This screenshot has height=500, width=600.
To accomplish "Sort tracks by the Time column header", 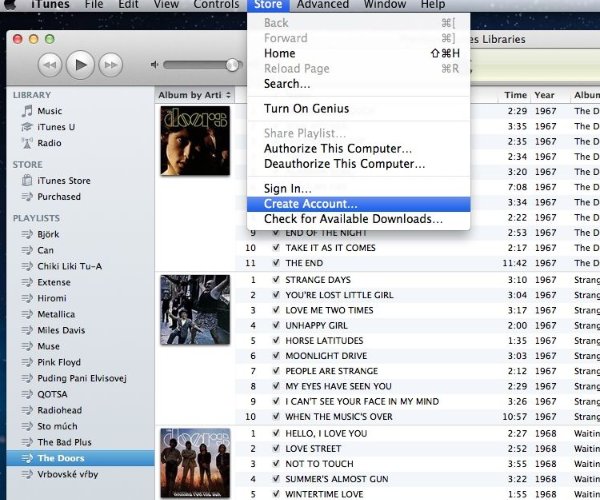I will [x=515, y=95].
